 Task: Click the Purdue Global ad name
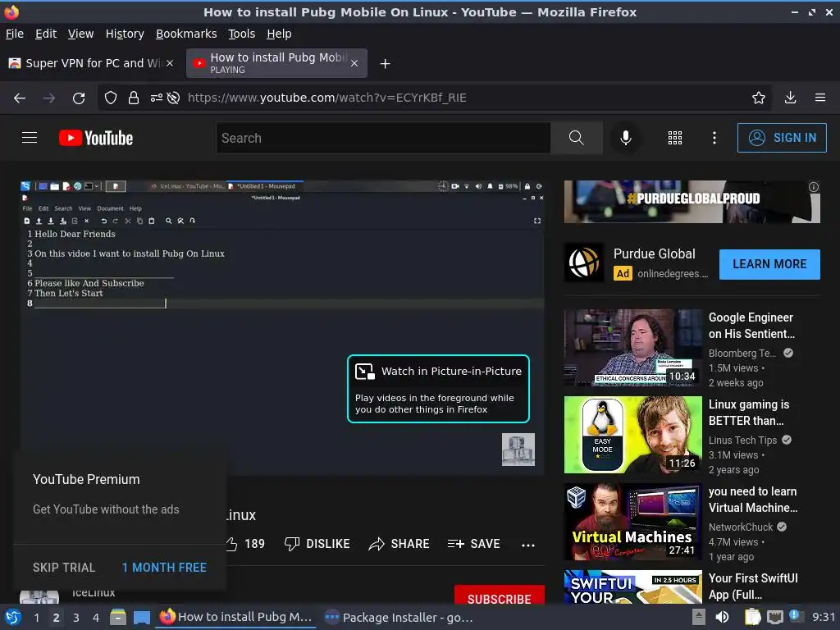coord(654,253)
